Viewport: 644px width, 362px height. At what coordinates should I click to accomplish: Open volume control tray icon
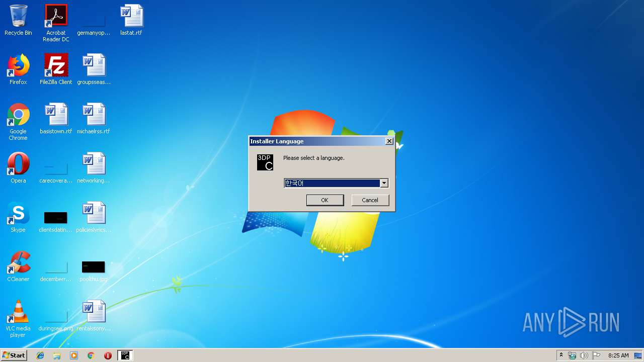coord(584,355)
